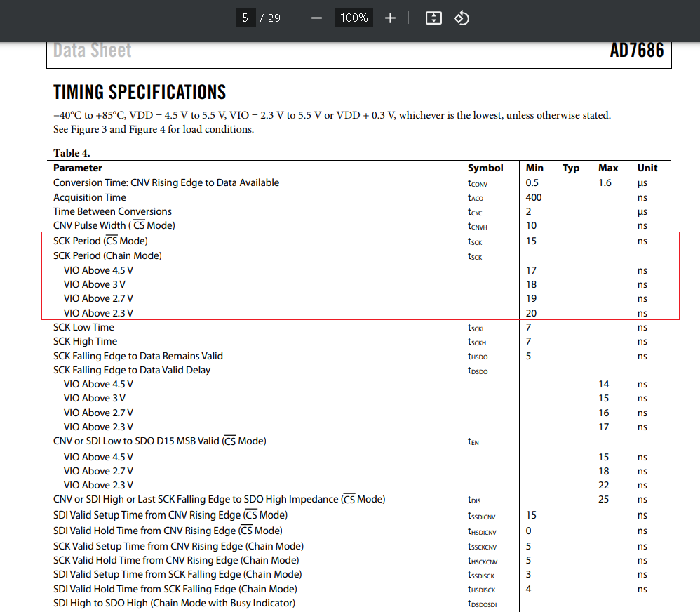Click the TIMING SPECIFICATIONS heading
The height and width of the screenshot is (612, 700).
click(x=140, y=92)
